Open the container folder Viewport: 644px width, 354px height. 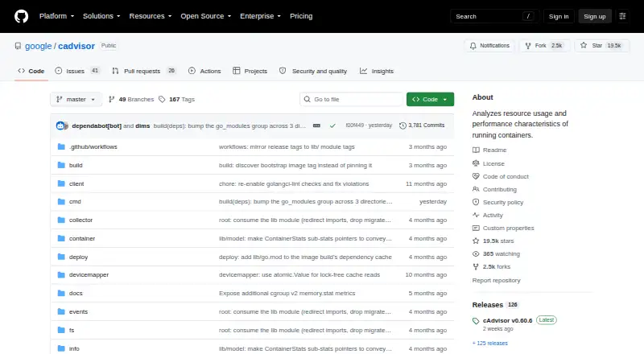82,239
